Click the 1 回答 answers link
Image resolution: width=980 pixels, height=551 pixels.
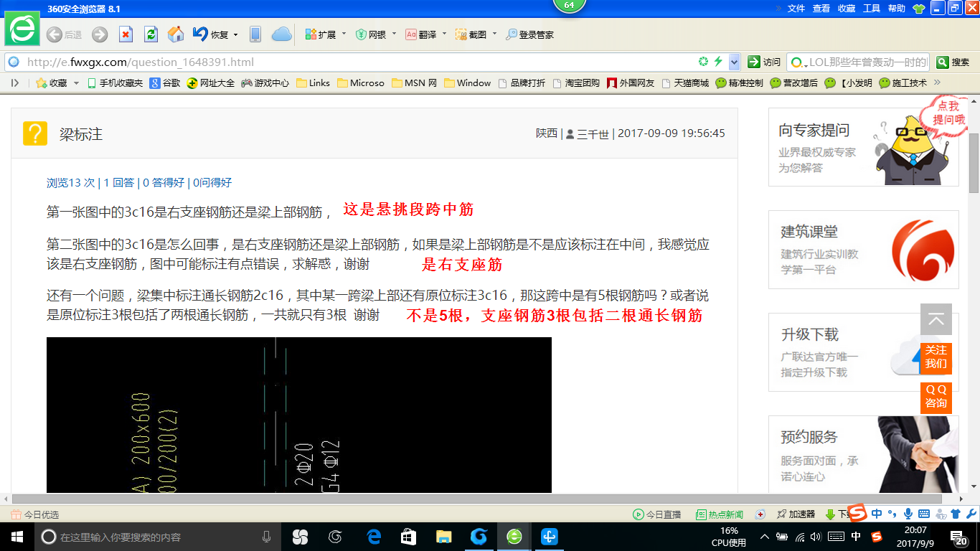tap(119, 183)
